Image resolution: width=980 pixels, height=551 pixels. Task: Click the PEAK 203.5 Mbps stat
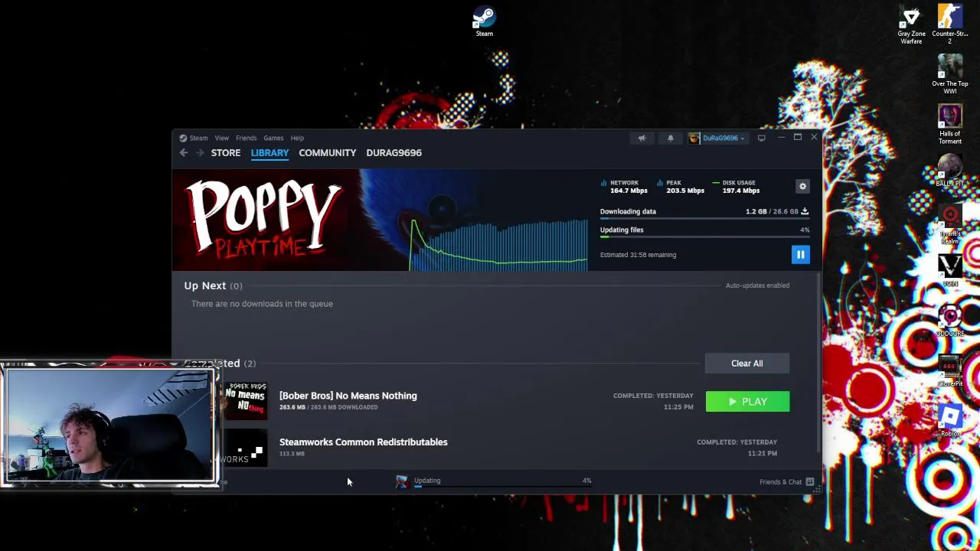680,187
